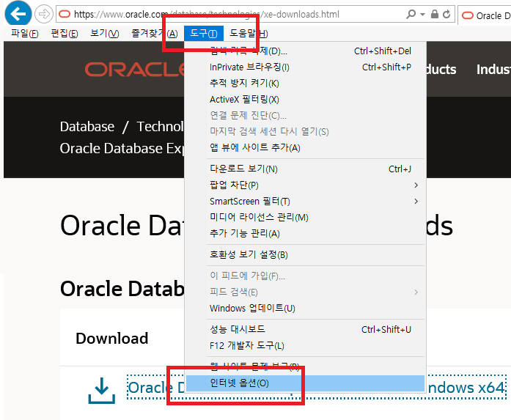Open the 보기(V) menu
This screenshot has width=511, height=420.
tap(105, 33)
